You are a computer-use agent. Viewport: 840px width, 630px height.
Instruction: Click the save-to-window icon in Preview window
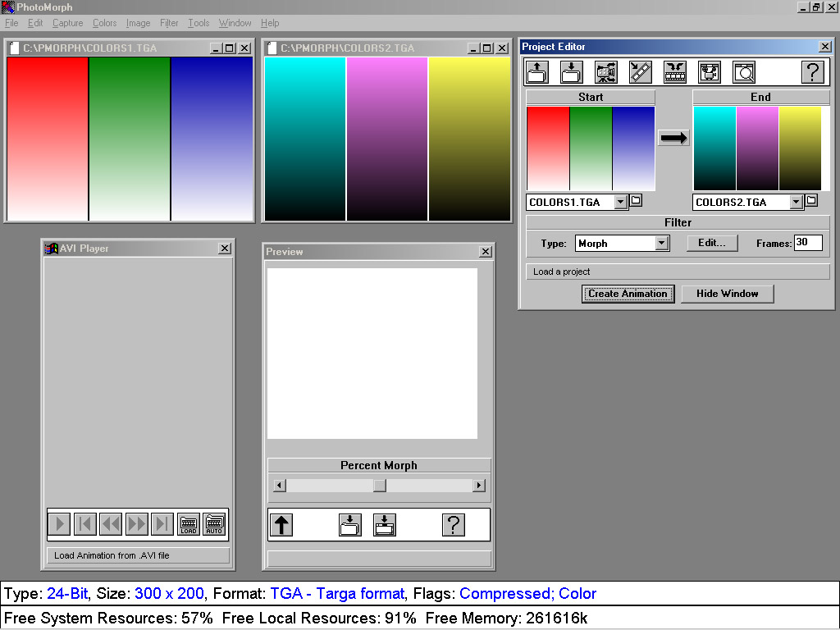384,525
